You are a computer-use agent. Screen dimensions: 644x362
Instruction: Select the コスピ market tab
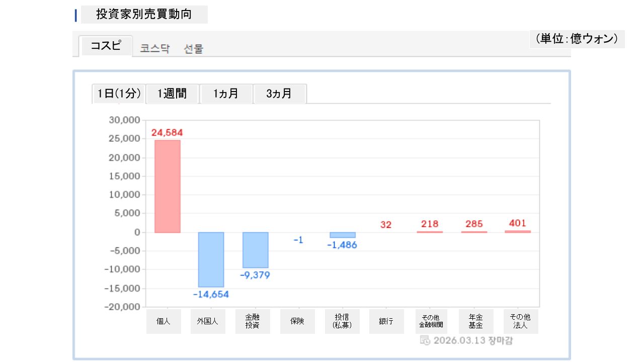click(x=106, y=46)
